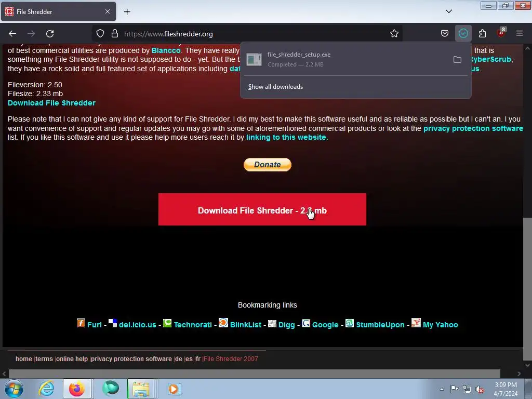Open Action Center flag icon
The image size is (532, 399).
[454, 389]
